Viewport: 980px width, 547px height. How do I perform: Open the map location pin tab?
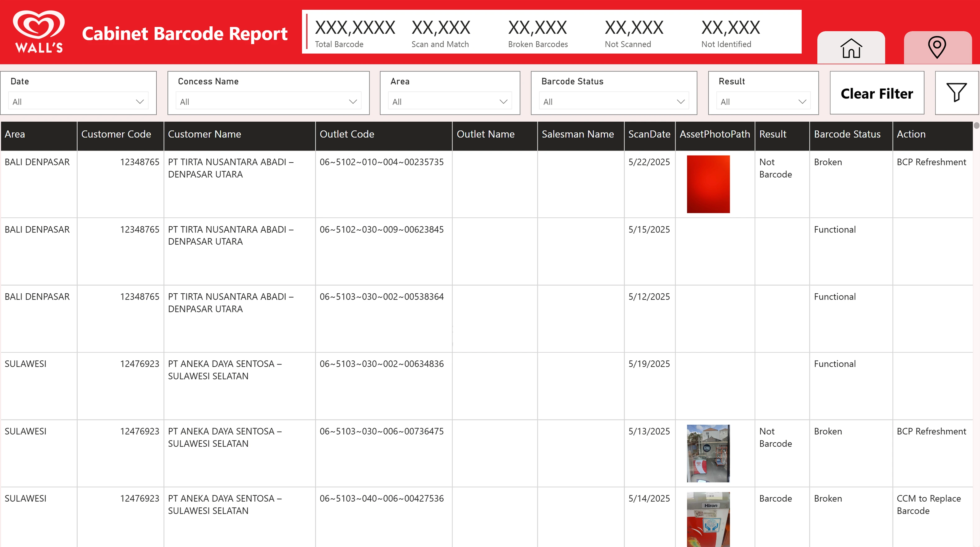pos(936,48)
